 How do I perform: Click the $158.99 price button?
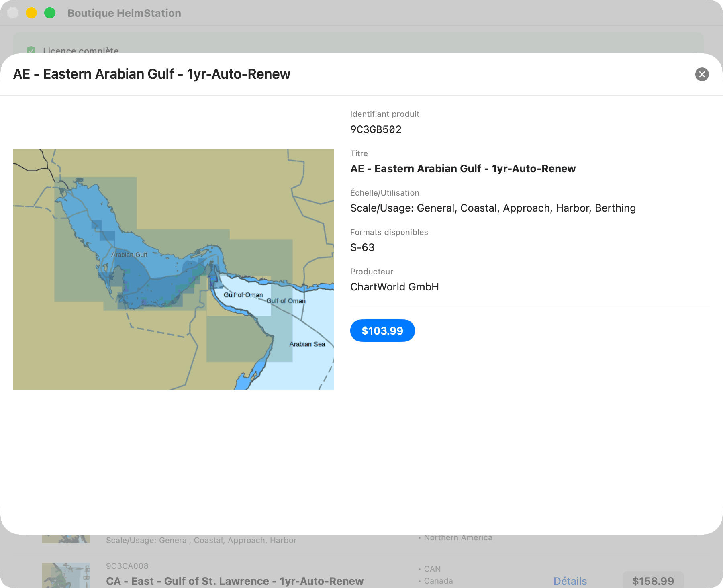[x=653, y=581]
